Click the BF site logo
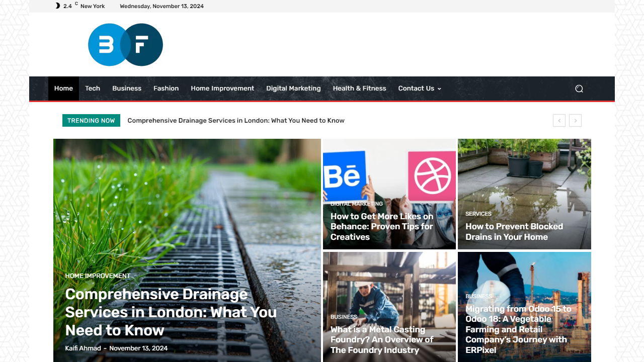644x362 pixels. click(x=125, y=45)
